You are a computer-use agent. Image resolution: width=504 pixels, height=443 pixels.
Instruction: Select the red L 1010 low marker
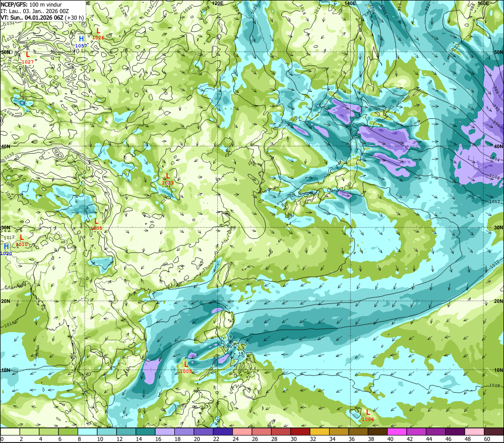[x=22, y=240]
